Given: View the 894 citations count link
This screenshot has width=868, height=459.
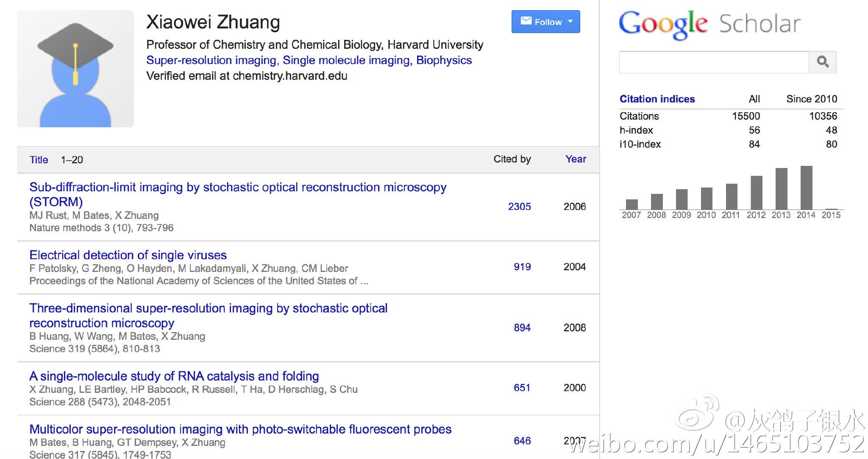Looking at the screenshot, I should click(522, 327).
